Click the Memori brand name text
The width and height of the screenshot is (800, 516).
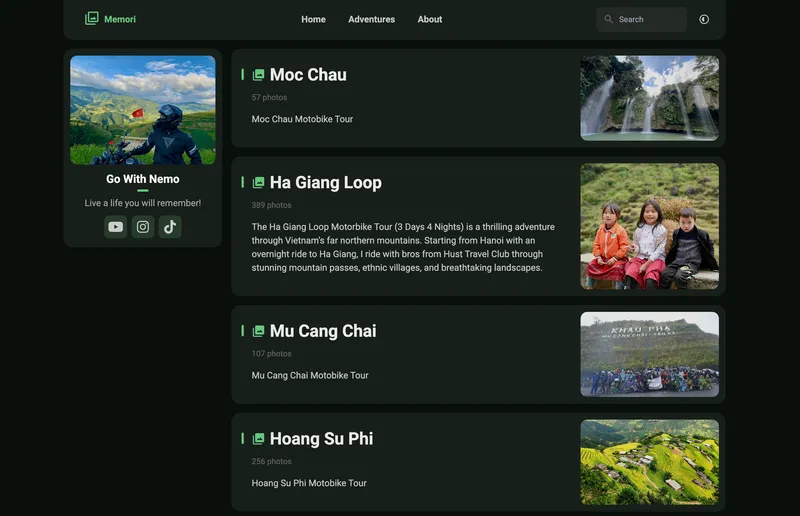[x=120, y=19]
